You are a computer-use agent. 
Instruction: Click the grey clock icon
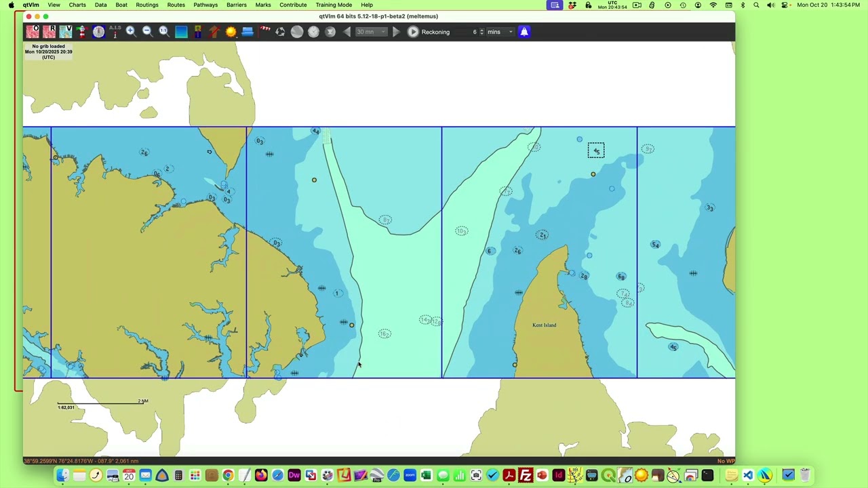click(x=313, y=31)
